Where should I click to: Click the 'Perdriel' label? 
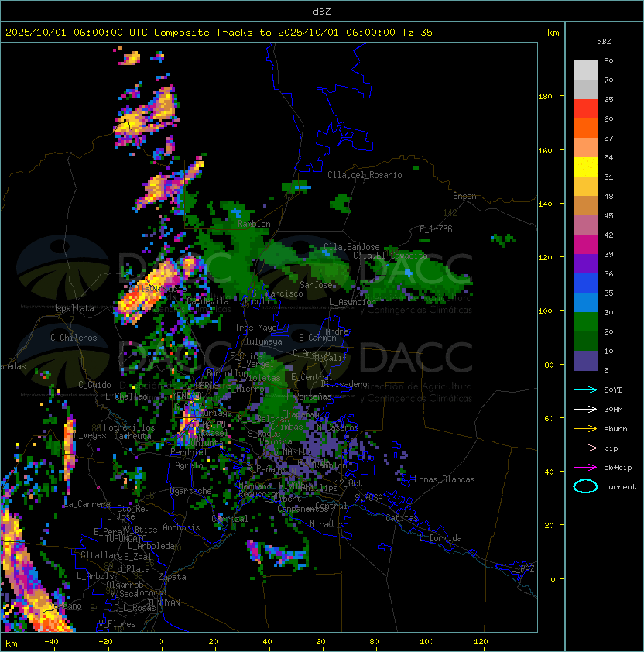(x=189, y=451)
